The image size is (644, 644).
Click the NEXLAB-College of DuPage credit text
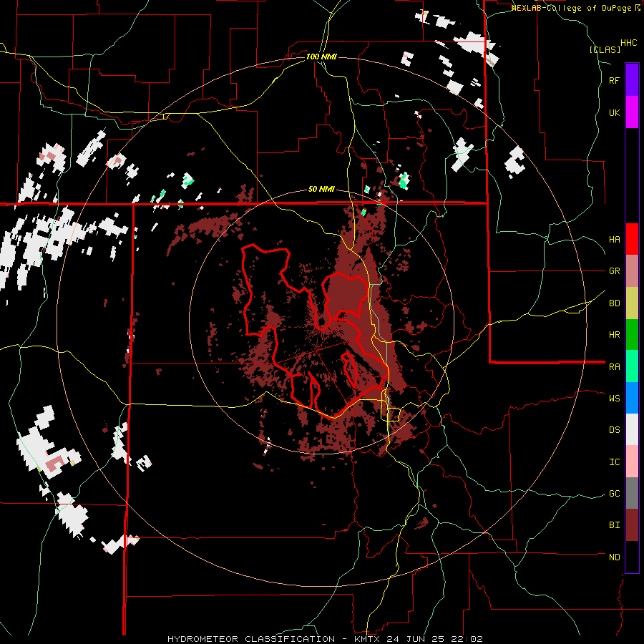tap(573, 8)
